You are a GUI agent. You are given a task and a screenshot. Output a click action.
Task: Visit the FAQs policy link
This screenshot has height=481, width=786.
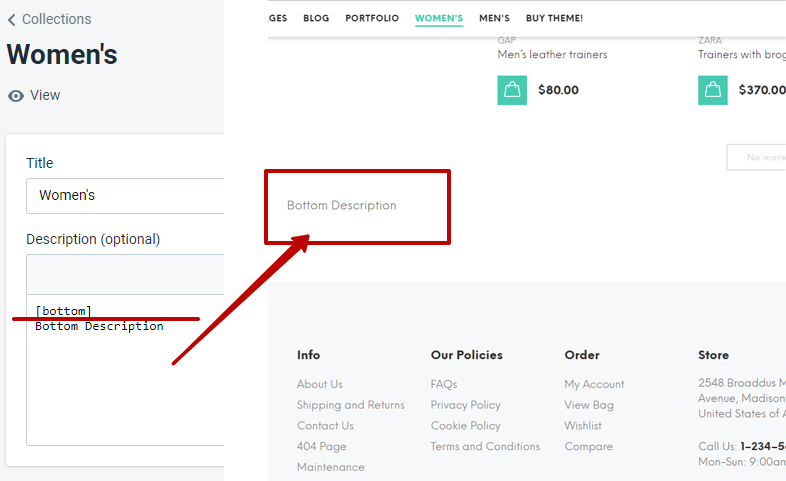pos(444,384)
